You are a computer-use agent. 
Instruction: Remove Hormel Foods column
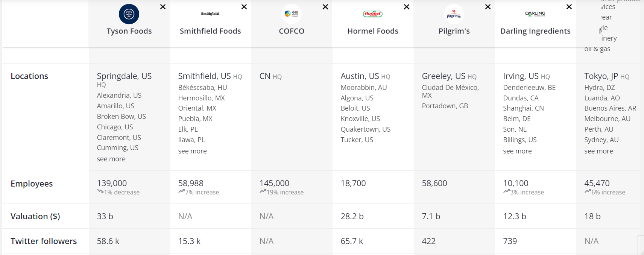407,7
